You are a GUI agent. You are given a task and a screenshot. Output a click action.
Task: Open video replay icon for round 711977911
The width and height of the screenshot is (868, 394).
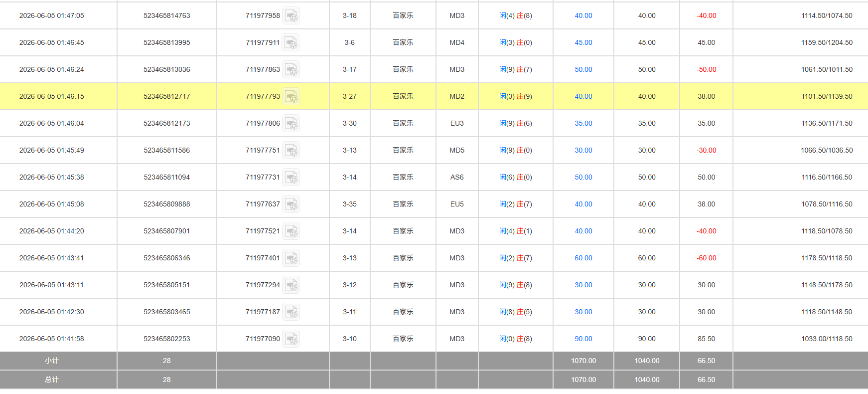coord(291,43)
